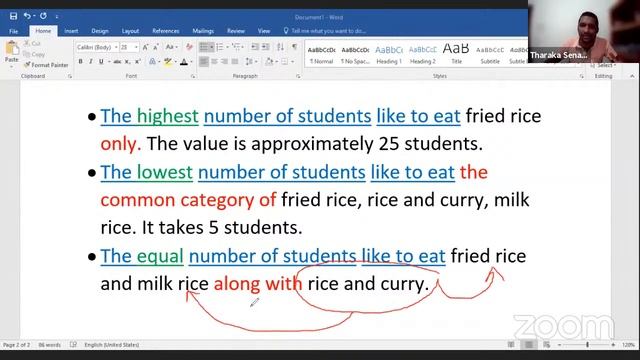Open Line and Paragraph Spacing

pos(249,62)
